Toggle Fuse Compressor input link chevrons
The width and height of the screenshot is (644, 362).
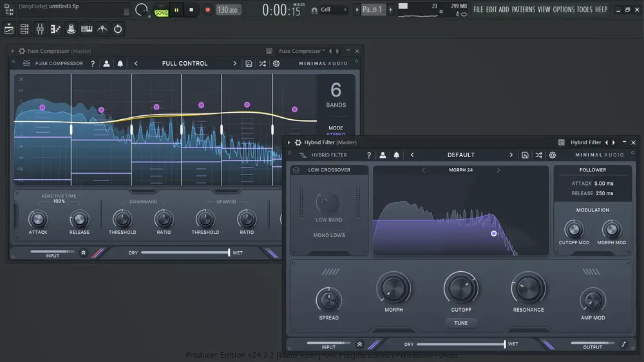click(x=83, y=252)
